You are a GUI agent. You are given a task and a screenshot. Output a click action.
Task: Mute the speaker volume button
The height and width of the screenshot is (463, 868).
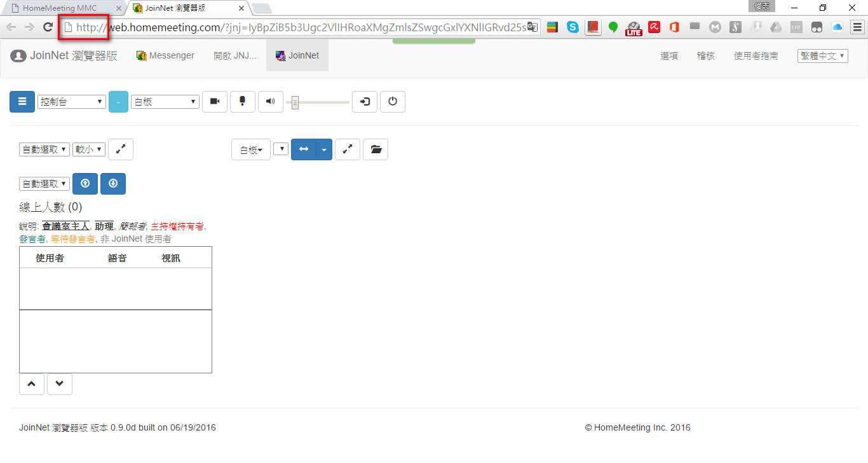click(271, 102)
